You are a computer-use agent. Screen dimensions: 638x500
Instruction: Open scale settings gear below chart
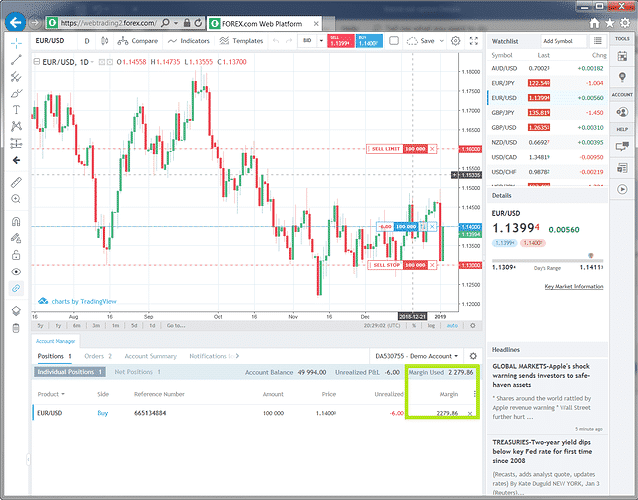(x=473, y=325)
